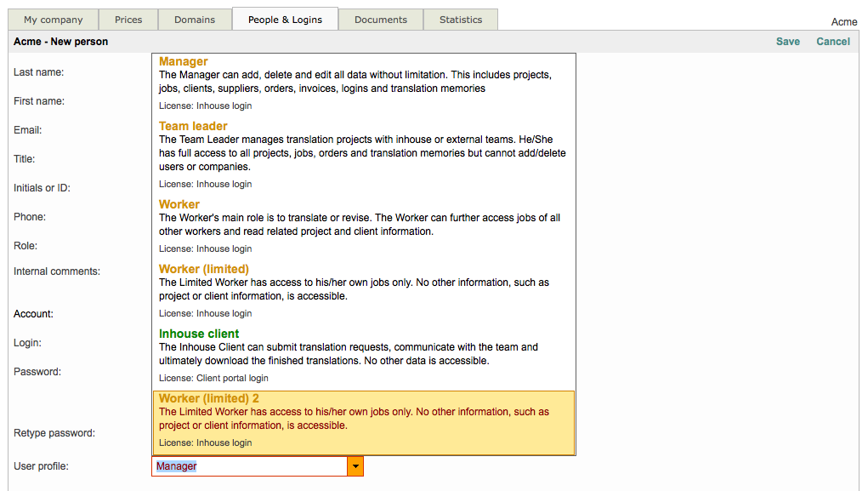Choose the Team leader profile option
Image resolution: width=868 pixels, height=491 pixels.
193,127
